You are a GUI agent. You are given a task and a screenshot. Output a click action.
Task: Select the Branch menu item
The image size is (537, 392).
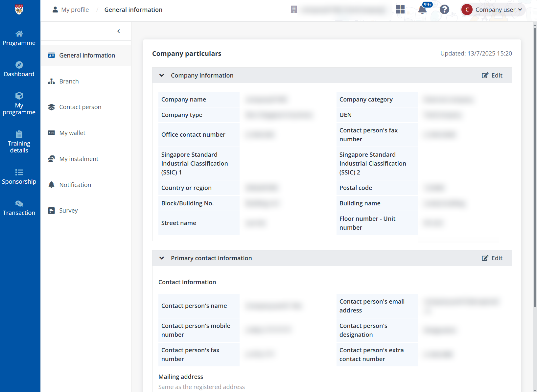tap(69, 81)
